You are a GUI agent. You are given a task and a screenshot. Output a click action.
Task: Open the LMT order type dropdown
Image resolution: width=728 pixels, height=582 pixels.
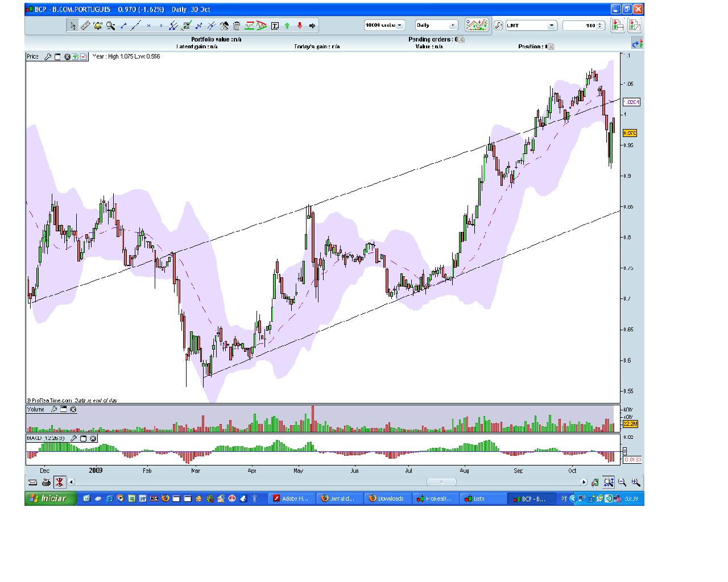[x=531, y=25]
